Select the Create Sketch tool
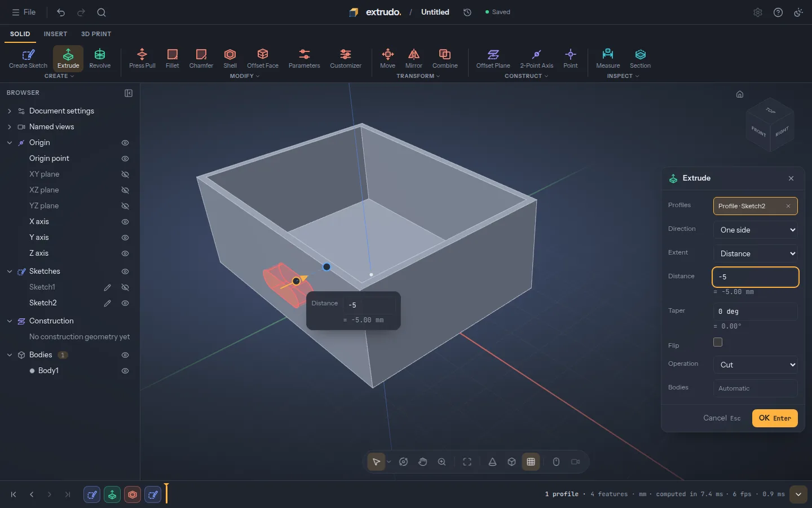The width and height of the screenshot is (812, 508). pos(28,59)
